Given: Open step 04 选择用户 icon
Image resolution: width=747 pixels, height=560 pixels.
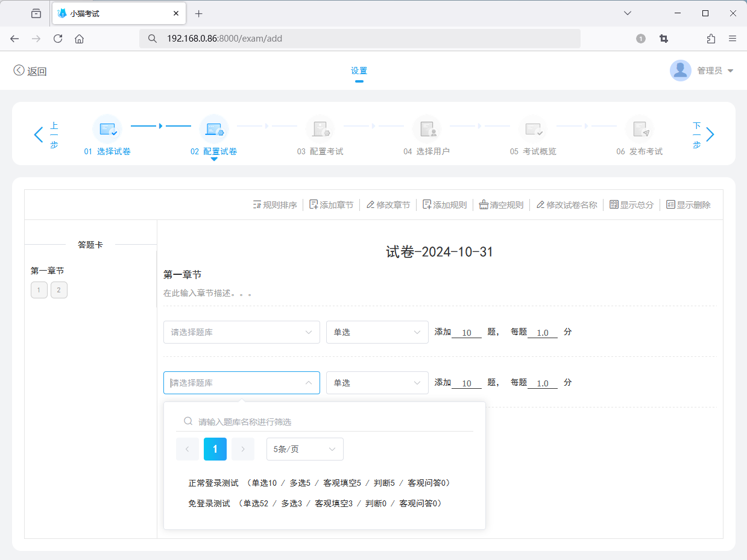Looking at the screenshot, I should (426, 129).
